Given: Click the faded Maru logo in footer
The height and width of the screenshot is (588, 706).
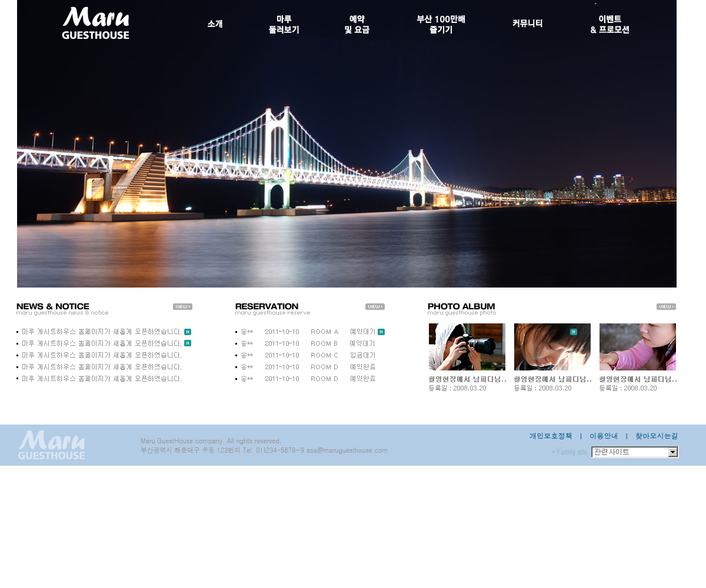Looking at the screenshot, I should pyautogui.click(x=51, y=445).
